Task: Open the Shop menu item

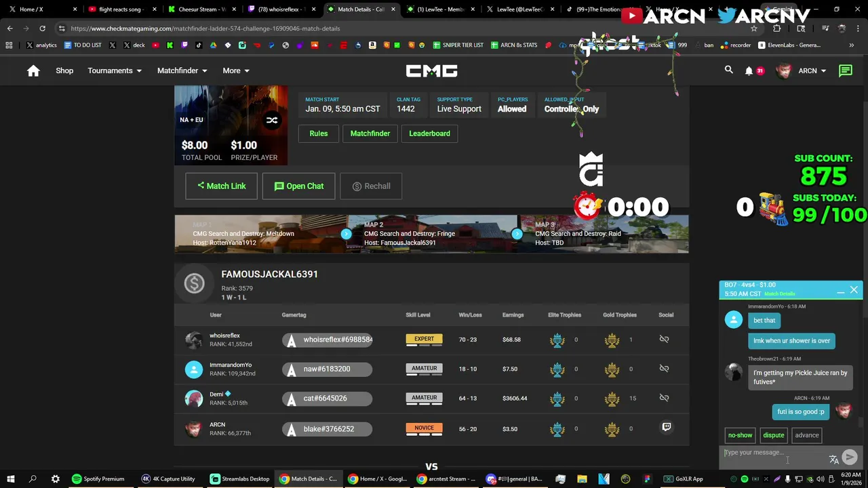Action: pos(64,70)
